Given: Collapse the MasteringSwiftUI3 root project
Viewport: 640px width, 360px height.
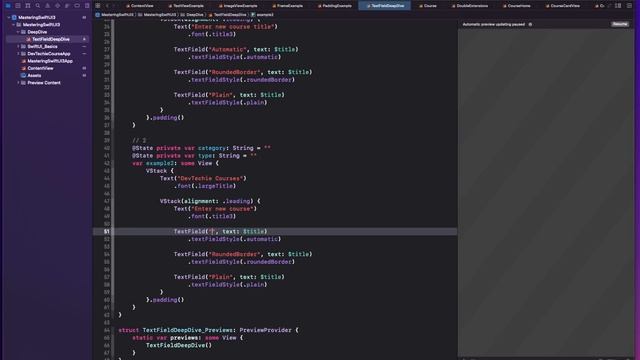Looking at the screenshot, I should pos(9,18).
